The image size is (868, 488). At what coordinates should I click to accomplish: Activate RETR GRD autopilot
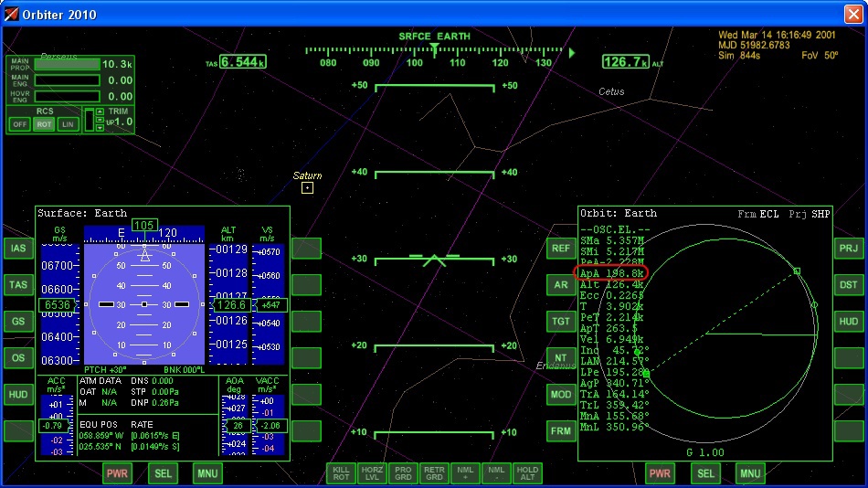434,473
